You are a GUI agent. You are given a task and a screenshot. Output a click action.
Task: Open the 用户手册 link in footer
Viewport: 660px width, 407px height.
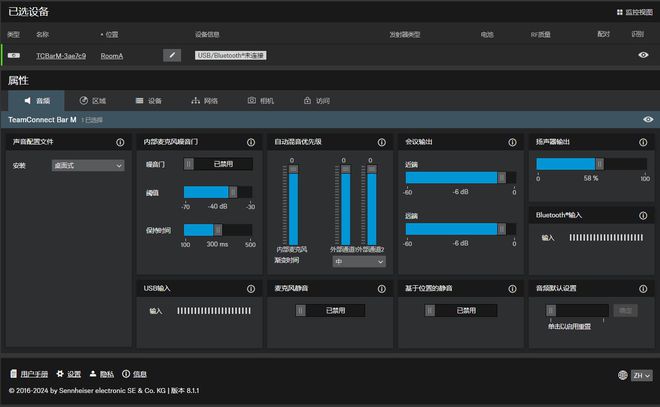29,374
